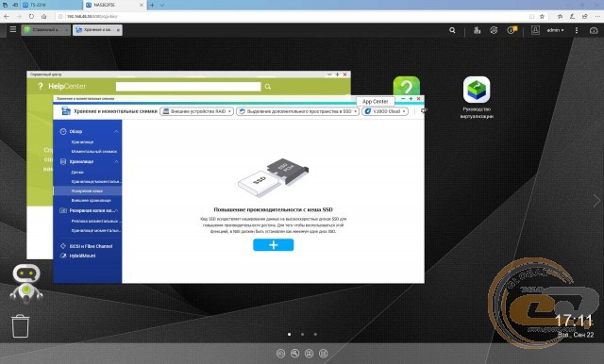Select Внешнее хранилище sidebar item

click(x=91, y=201)
